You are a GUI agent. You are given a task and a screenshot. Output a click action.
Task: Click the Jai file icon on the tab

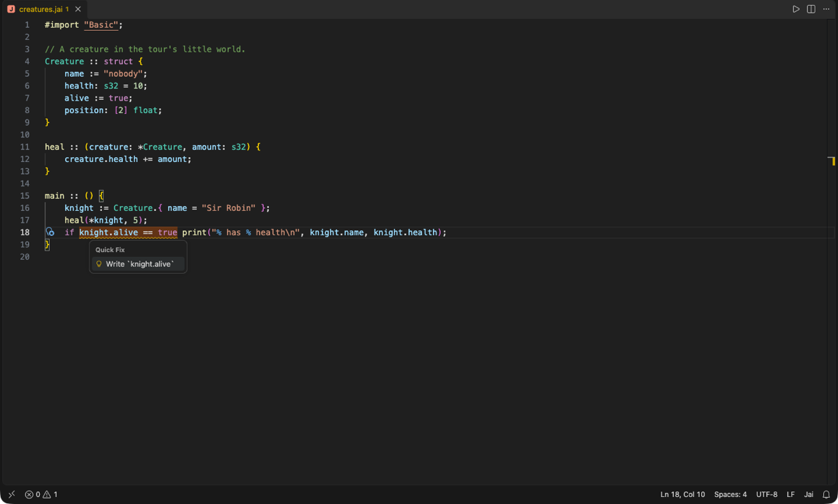point(11,9)
